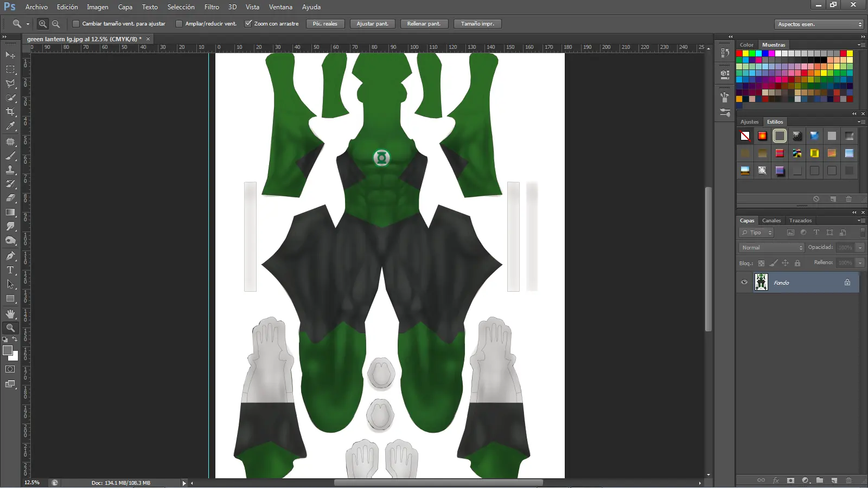Screen dimensions: 868x488
Task: Switch to the Canales tab
Action: click(x=771, y=221)
